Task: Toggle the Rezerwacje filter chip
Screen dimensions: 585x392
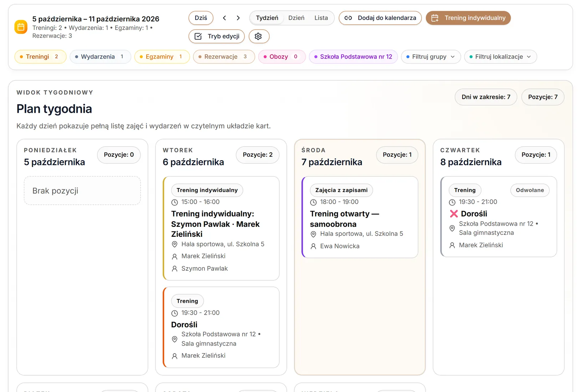Action: [x=224, y=57]
